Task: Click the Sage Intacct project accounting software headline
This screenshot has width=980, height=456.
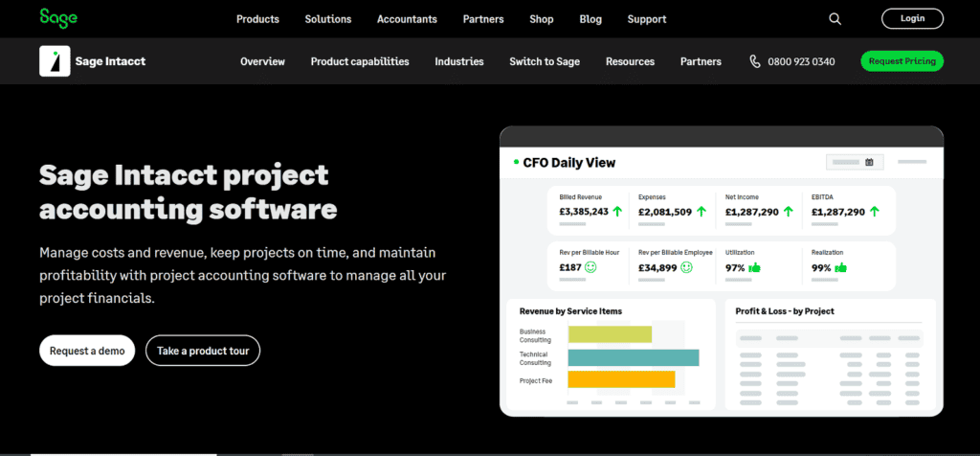Action: point(189,192)
